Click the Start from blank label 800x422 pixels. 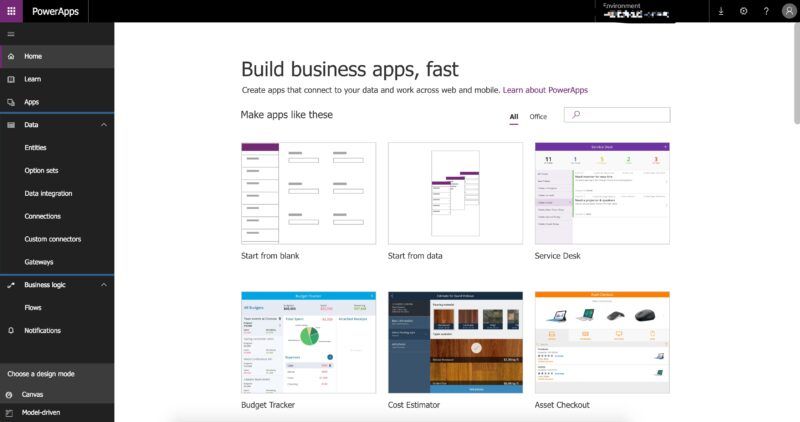point(270,256)
